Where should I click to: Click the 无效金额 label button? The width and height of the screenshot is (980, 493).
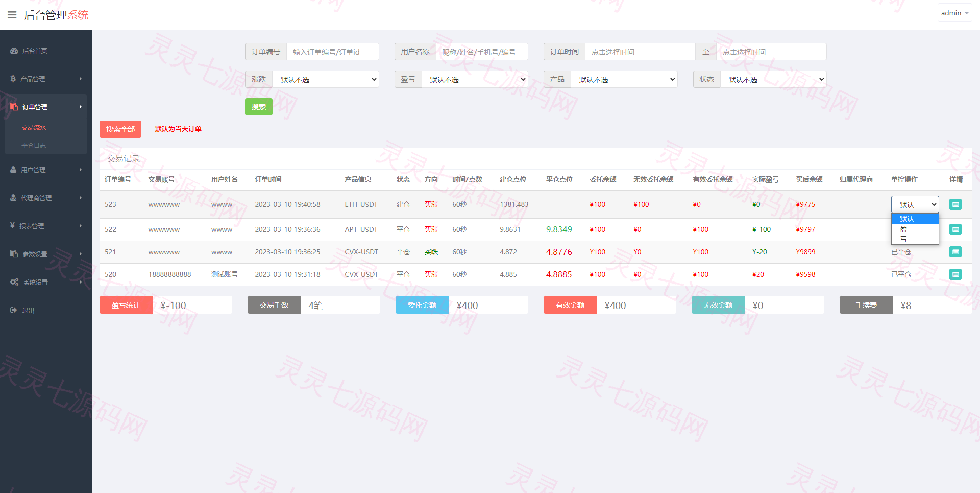coord(718,305)
